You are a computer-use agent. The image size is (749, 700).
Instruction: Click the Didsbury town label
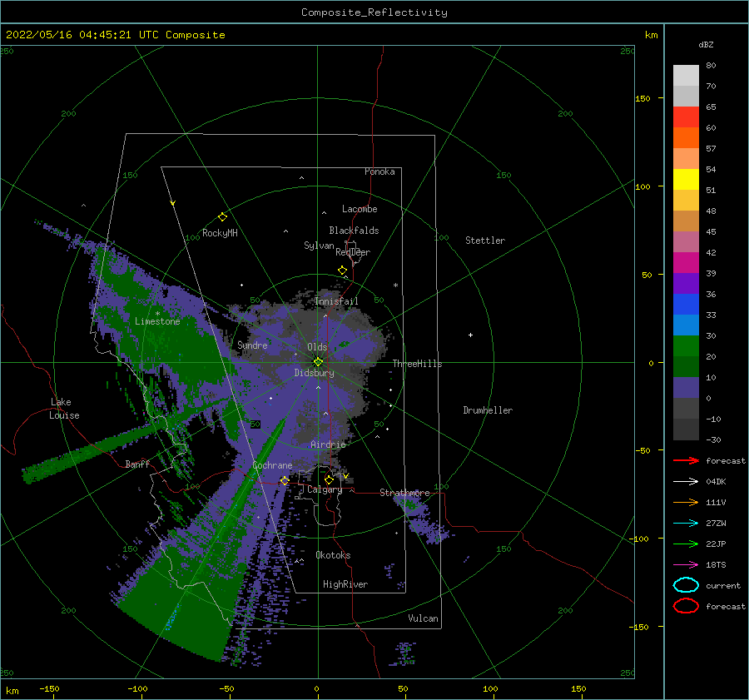point(315,373)
